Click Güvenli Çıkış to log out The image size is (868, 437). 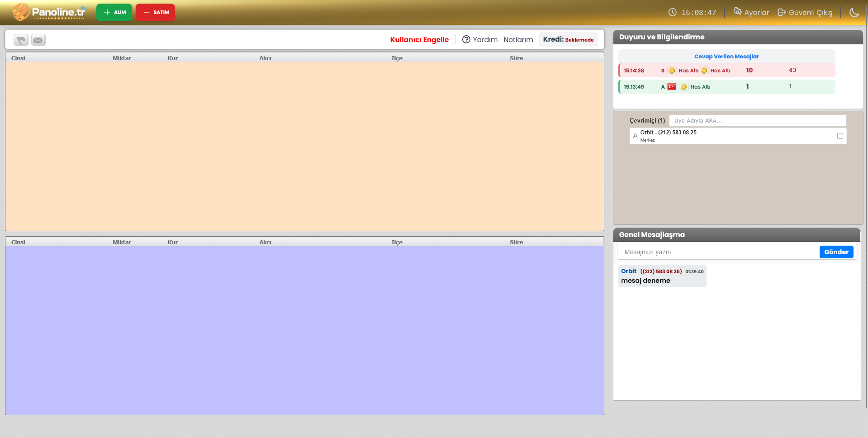click(x=805, y=12)
